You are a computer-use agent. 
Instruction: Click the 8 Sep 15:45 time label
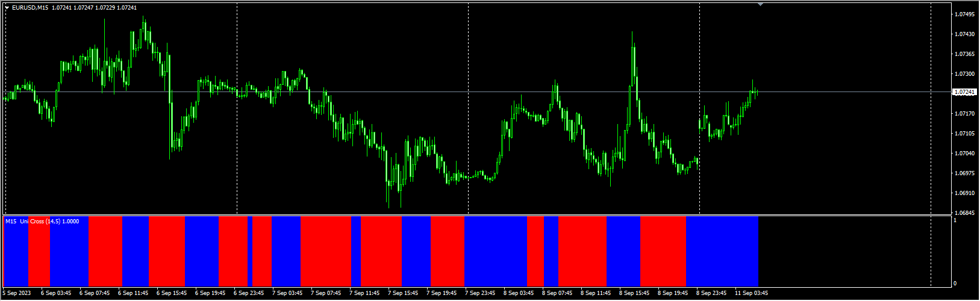pos(634,294)
